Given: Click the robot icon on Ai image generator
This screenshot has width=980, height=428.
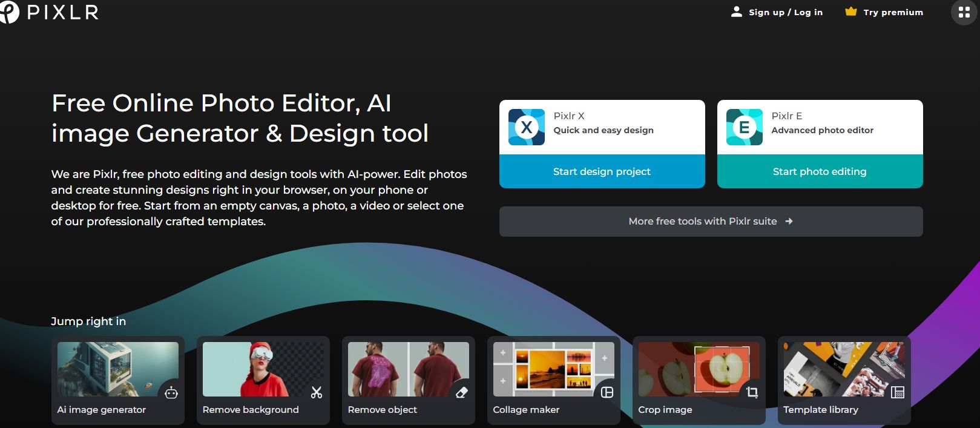Looking at the screenshot, I should click(x=171, y=393).
